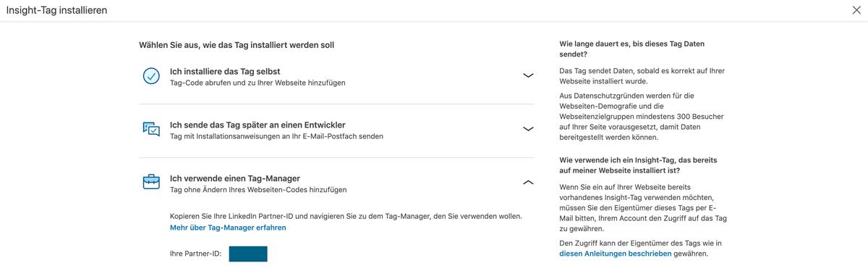Screen dimensions: 868x271
Task: Click the 'Insight-Tag installieren' dialog title
Action: pos(56,11)
